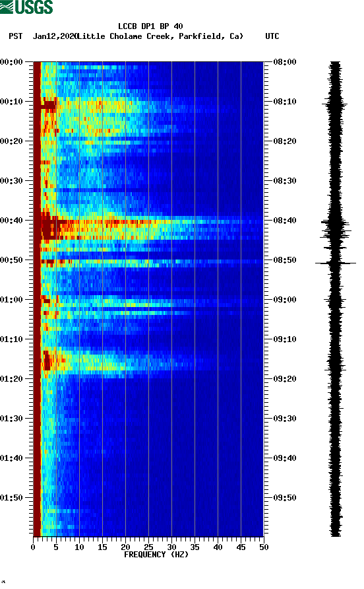Viewport: 364px width, 589px height.
Task: Click the 09:10 UTC time label
Action: click(x=285, y=339)
